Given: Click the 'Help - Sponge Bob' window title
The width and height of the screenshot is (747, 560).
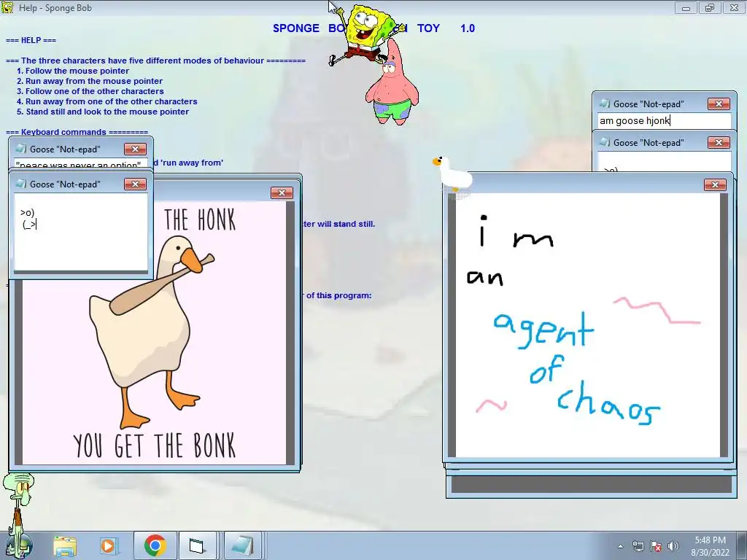Looking at the screenshot, I should (x=55, y=8).
